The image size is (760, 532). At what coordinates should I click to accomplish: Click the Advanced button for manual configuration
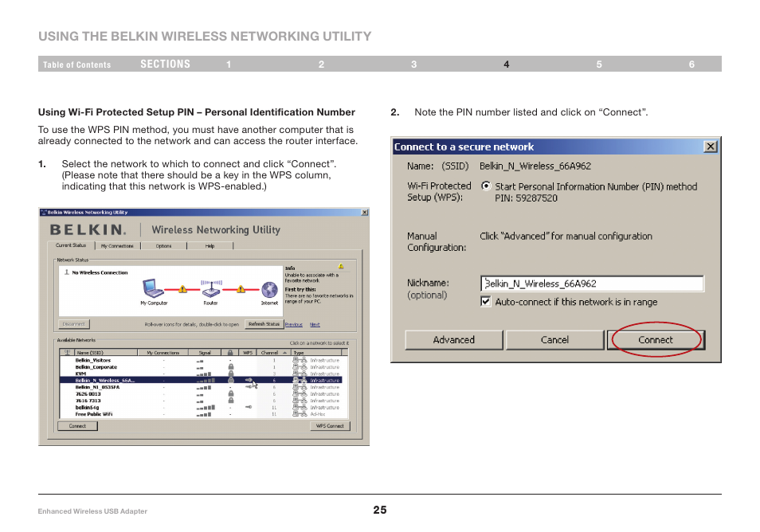point(453,339)
